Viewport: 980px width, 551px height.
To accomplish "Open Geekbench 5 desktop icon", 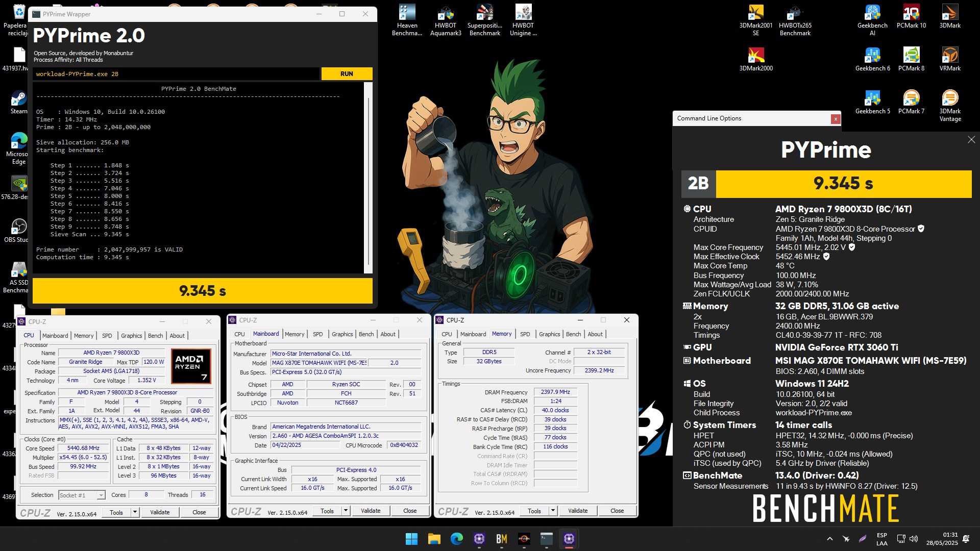I will click(x=872, y=102).
